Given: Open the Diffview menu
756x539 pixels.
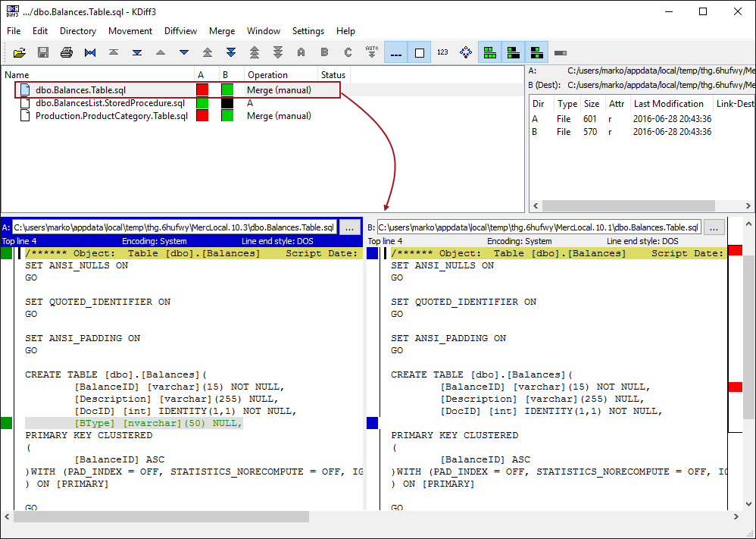Looking at the screenshot, I should coord(180,31).
